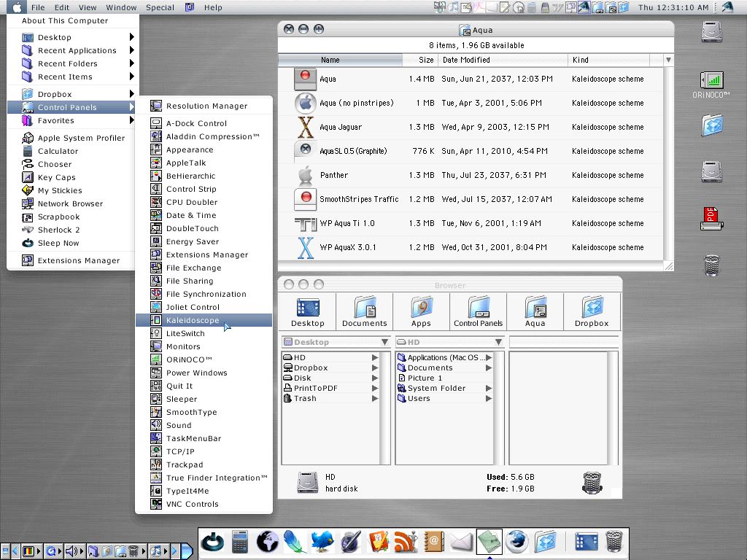Viewport: 747px width, 560px height.
Task: Open the HD column popup menu
Action: click(x=449, y=342)
